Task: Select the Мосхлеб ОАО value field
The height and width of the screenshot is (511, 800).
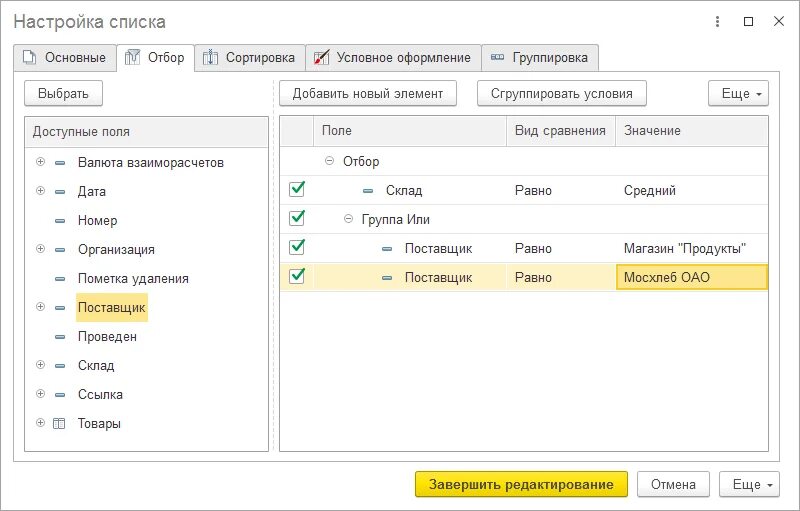Action: point(692,277)
